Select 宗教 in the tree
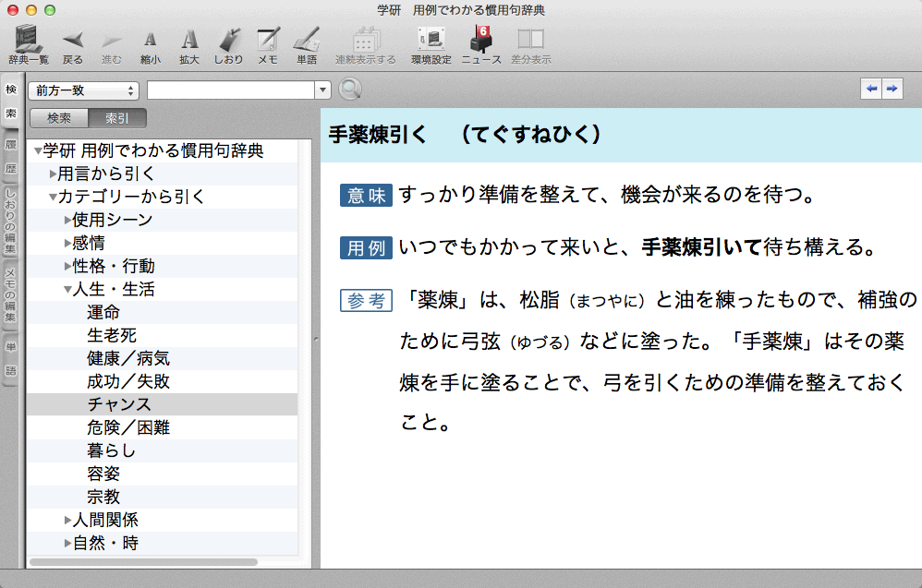 coord(103,497)
